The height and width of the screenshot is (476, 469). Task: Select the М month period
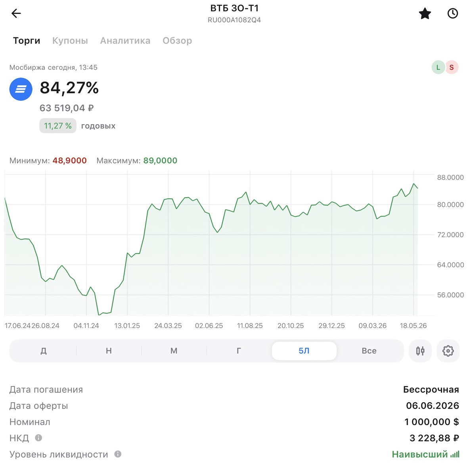click(174, 351)
